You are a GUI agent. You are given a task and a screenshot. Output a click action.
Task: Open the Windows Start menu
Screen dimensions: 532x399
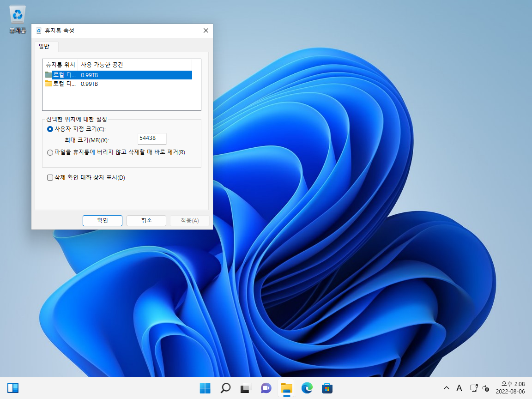pyautogui.click(x=205, y=388)
